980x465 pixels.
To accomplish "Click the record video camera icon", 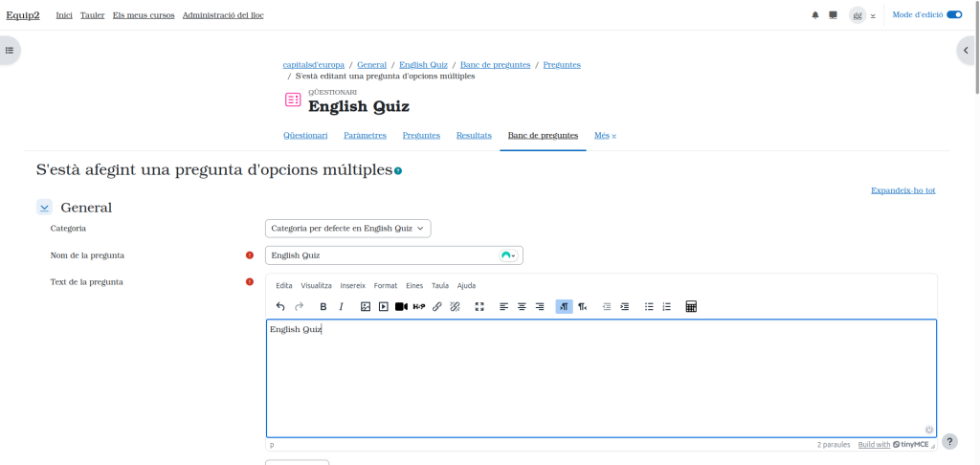I will [x=401, y=307].
